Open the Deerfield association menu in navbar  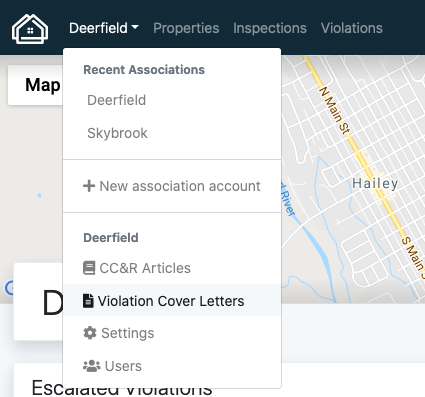104,28
